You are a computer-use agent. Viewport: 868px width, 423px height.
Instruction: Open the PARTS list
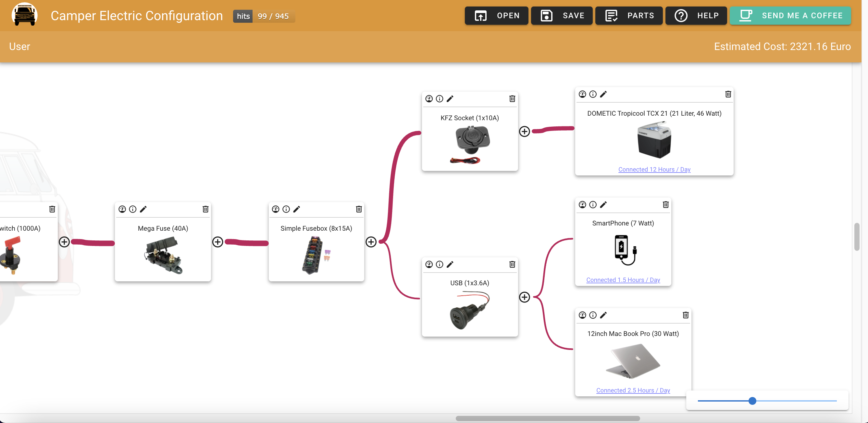pyautogui.click(x=629, y=16)
